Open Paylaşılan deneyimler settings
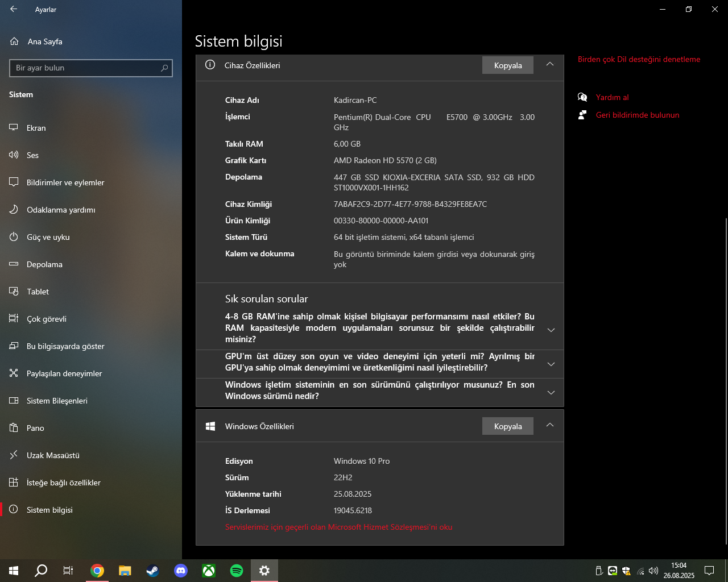 91,373
